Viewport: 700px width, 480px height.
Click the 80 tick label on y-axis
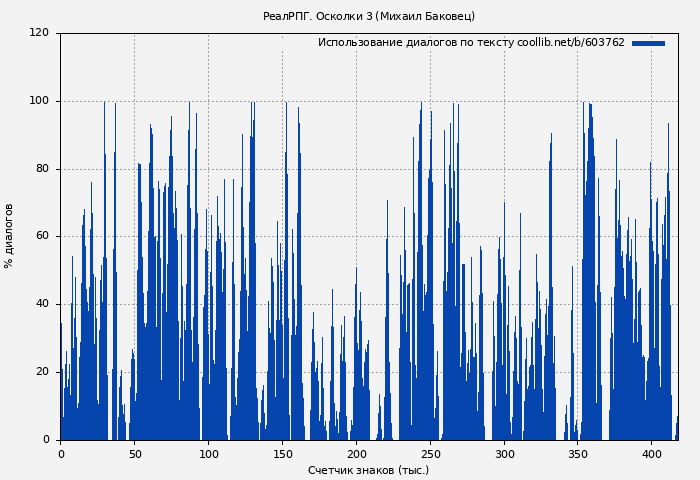point(42,169)
